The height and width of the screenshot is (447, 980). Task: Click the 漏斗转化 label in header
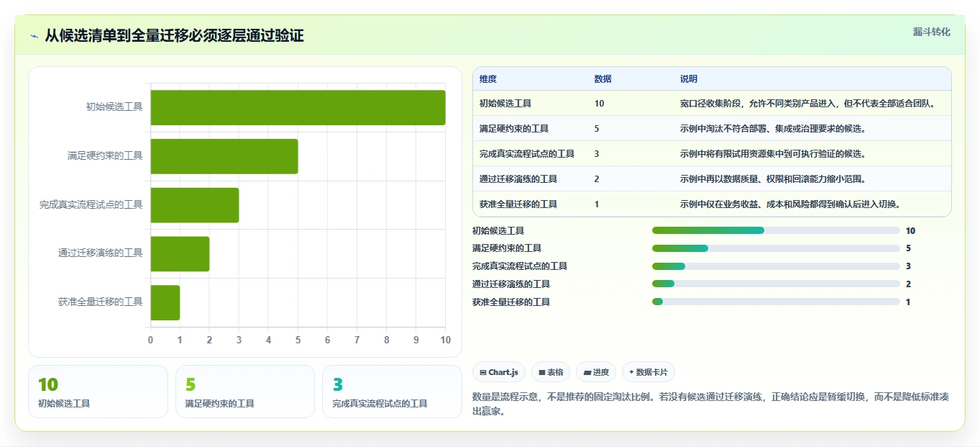tap(932, 32)
